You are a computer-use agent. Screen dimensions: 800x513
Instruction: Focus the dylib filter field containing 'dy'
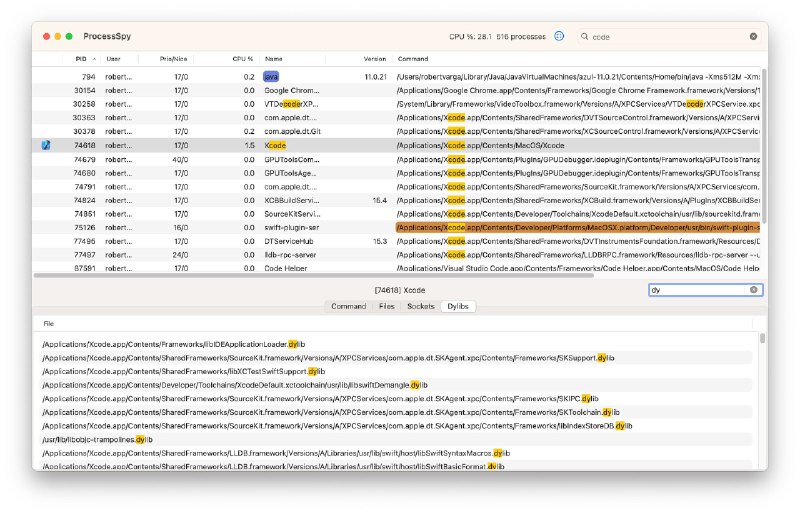pyautogui.click(x=706, y=290)
